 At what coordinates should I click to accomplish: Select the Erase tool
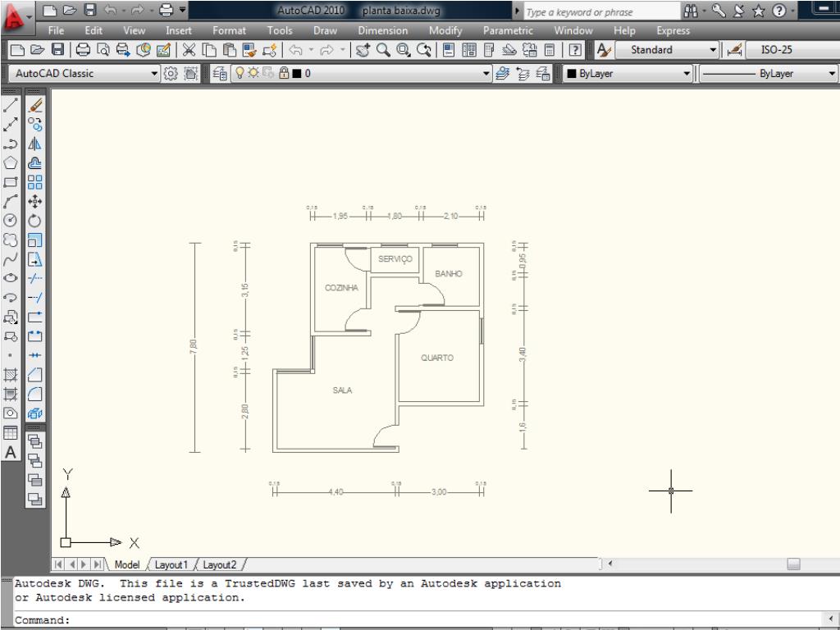pyautogui.click(x=34, y=106)
